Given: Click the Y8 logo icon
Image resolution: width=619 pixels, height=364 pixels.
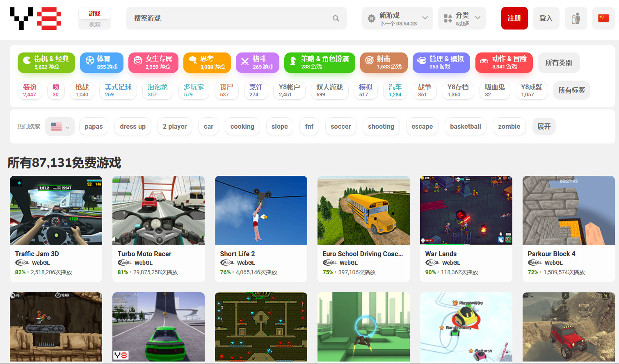Looking at the screenshot, I should (35, 18).
